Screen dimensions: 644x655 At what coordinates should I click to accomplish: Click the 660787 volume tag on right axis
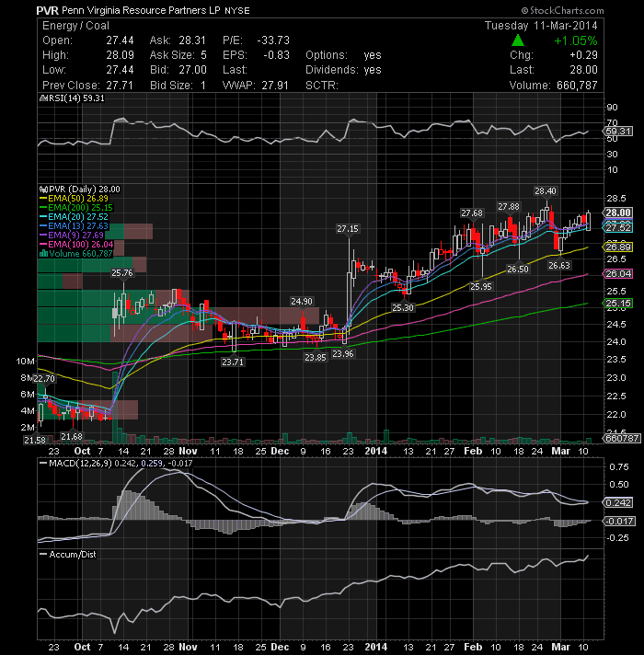click(x=621, y=438)
